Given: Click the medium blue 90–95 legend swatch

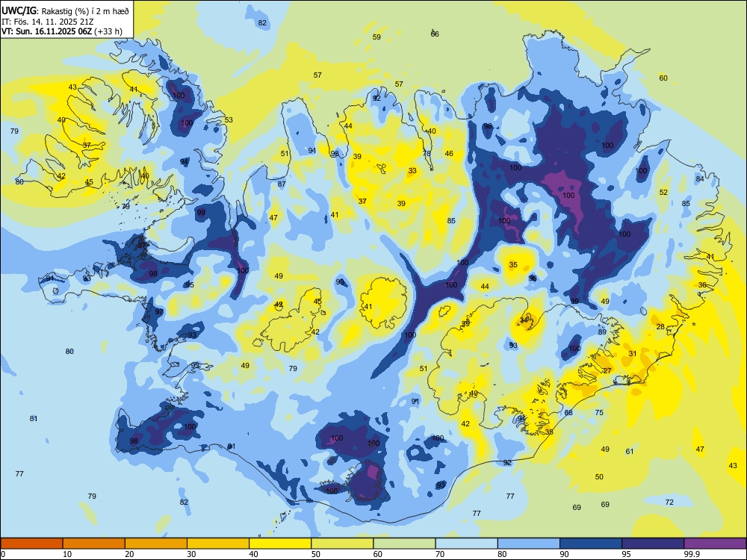Looking at the screenshot, I should 591,544.
